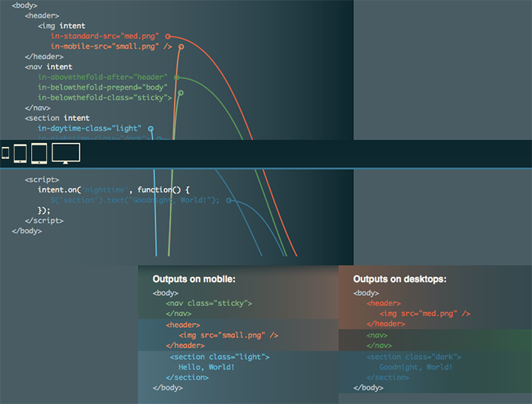Image resolution: width=532 pixels, height=404 pixels.
Task: Click the opening '<script>' tag line
Action: click(42, 180)
